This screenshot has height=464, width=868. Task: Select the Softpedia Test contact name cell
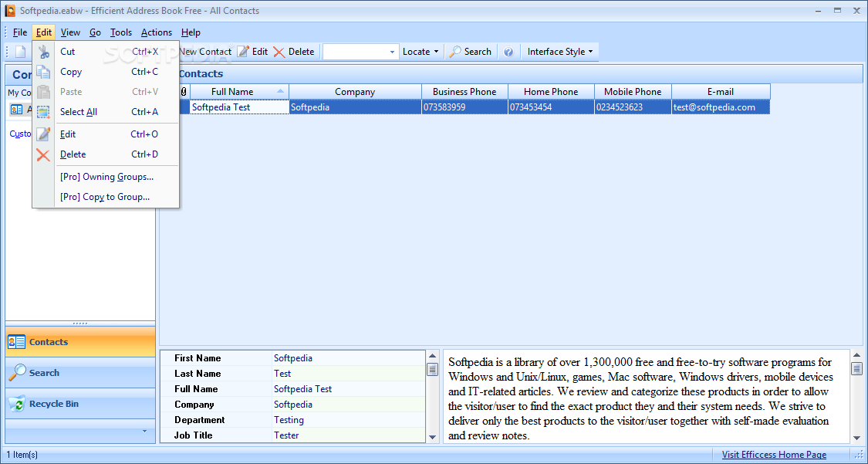239,107
